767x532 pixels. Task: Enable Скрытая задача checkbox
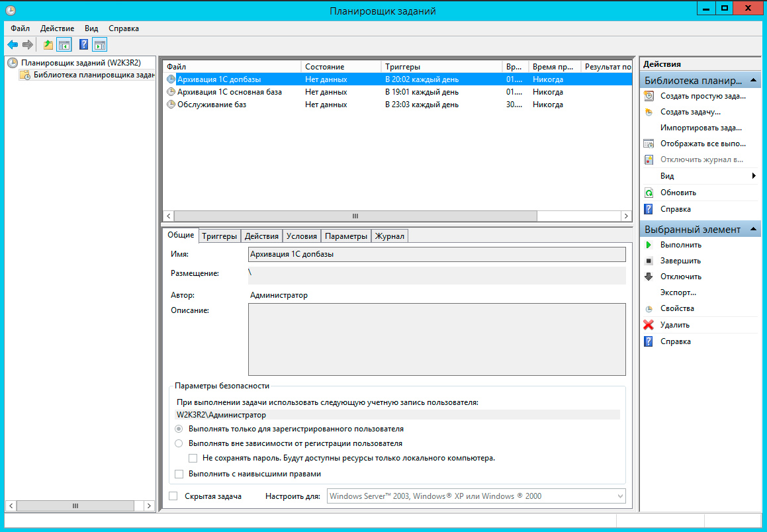(x=173, y=496)
